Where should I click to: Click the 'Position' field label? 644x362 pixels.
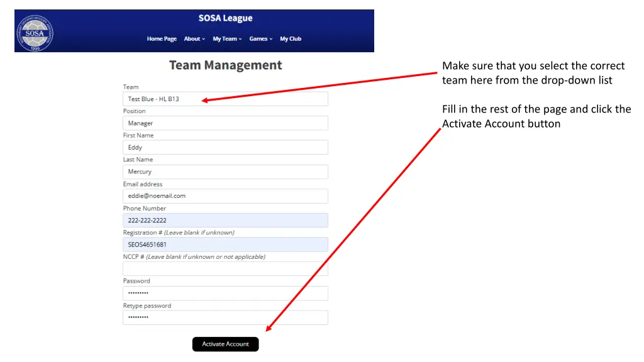coord(135,111)
